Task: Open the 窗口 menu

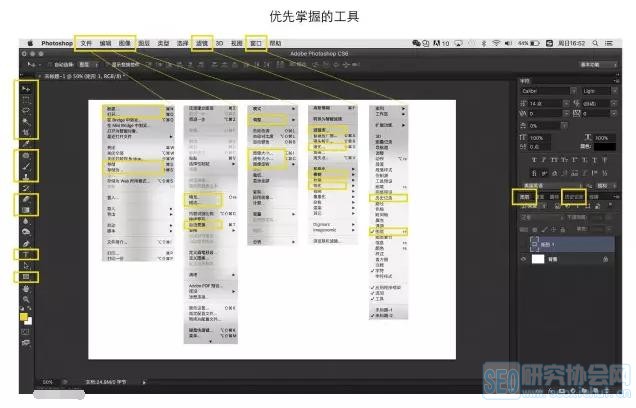Action: pos(256,43)
